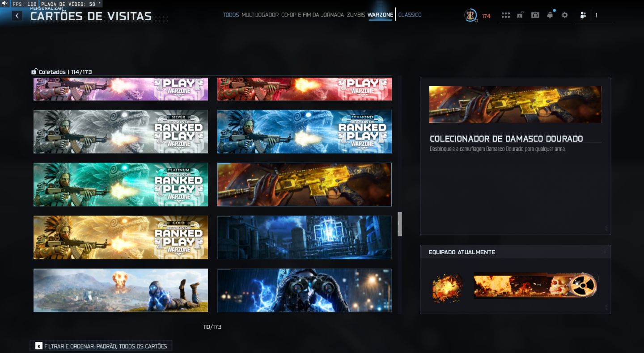Open Filtrar e Ordenar options
The image size is (644, 353).
[x=101, y=346]
